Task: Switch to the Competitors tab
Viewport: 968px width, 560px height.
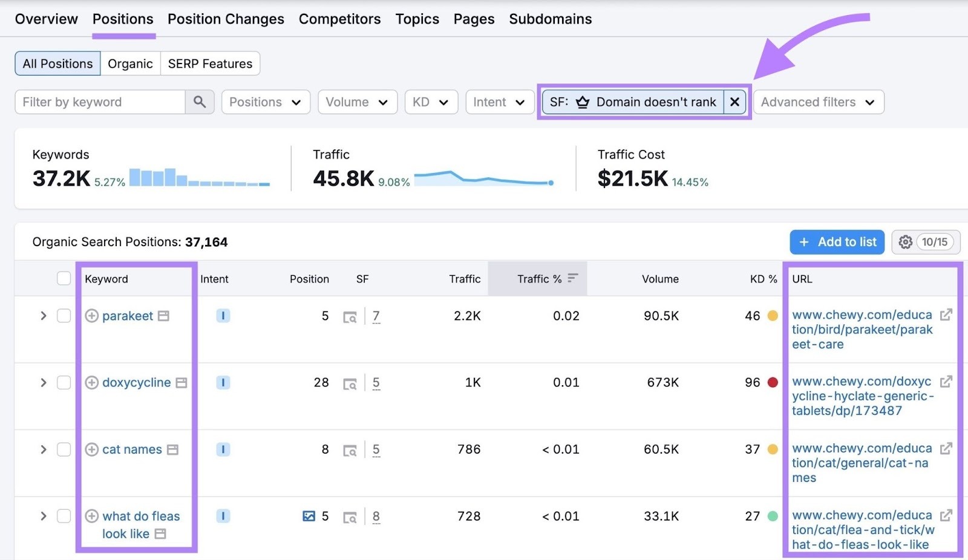Action: 339,19
